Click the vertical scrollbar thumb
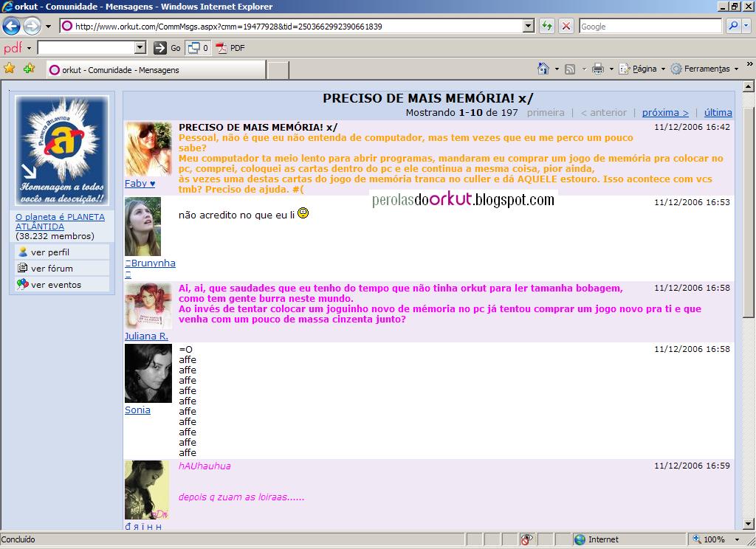 (x=749, y=212)
